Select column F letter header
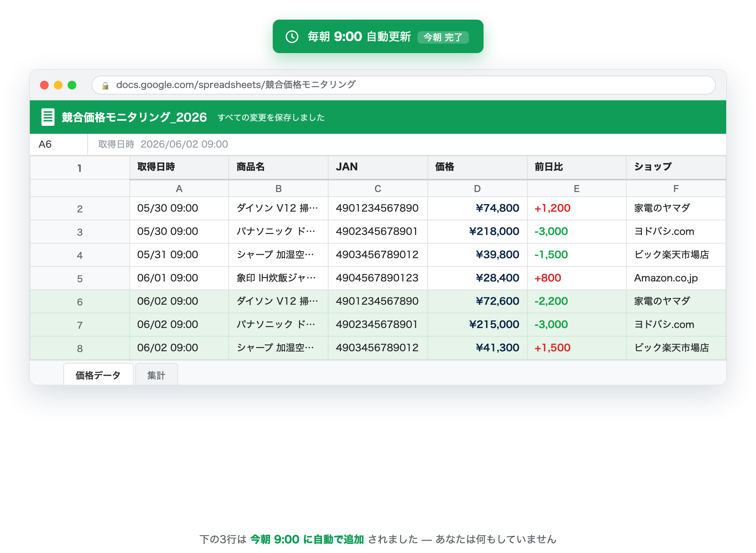Image resolution: width=756 pixels, height=553 pixels. 676,188
